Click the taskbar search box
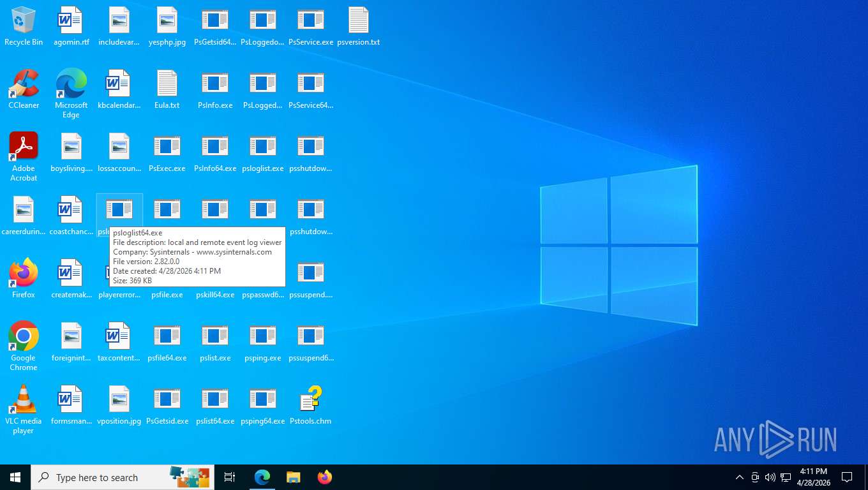Screen dimensions: 868x490 pyautogui.click(x=123, y=477)
